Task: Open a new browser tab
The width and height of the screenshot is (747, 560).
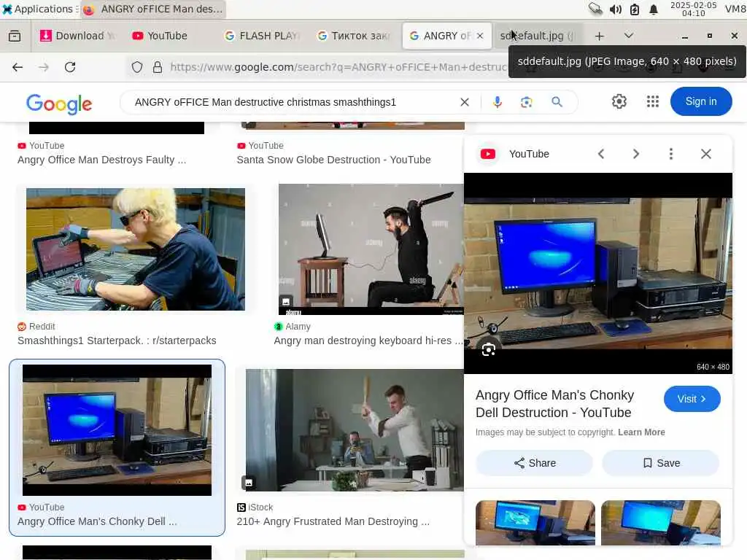Action: [x=600, y=36]
